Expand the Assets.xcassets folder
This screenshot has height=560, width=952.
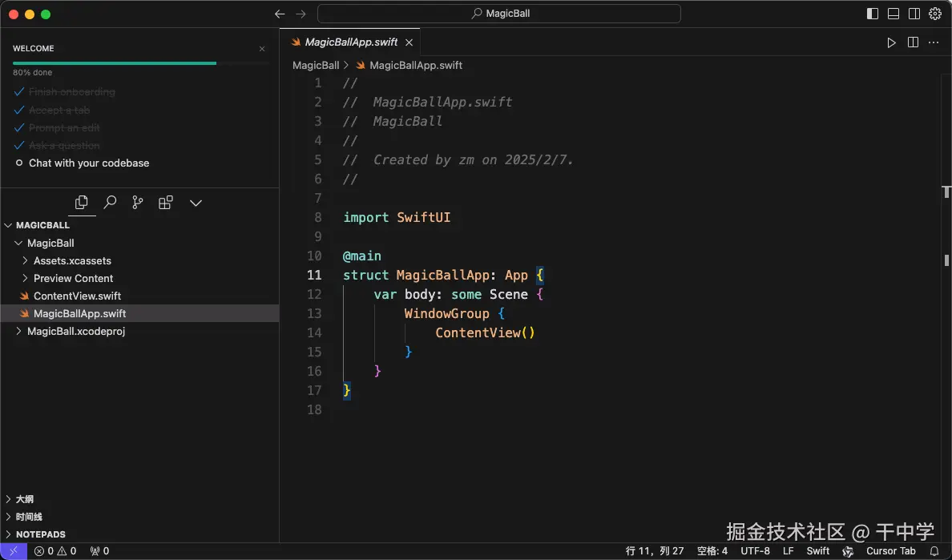click(x=72, y=260)
